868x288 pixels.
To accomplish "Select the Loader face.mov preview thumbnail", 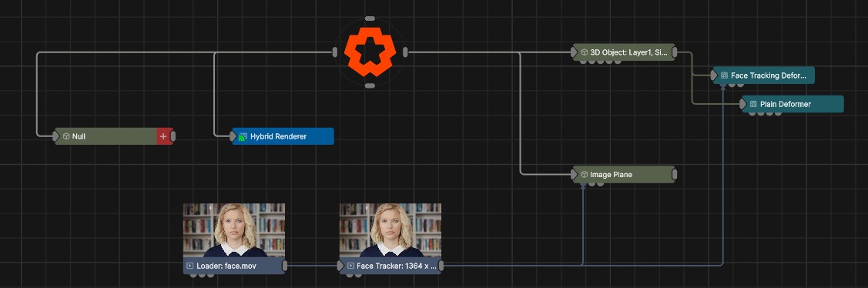I will click(234, 229).
